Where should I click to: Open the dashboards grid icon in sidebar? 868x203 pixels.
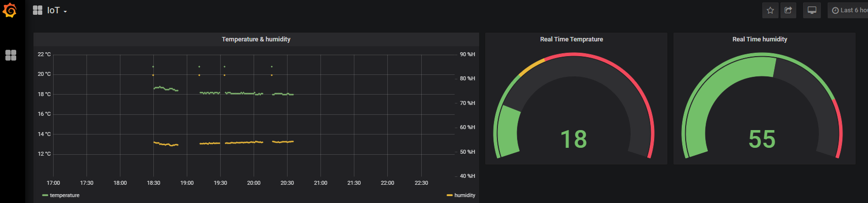pyautogui.click(x=11, y=55)
